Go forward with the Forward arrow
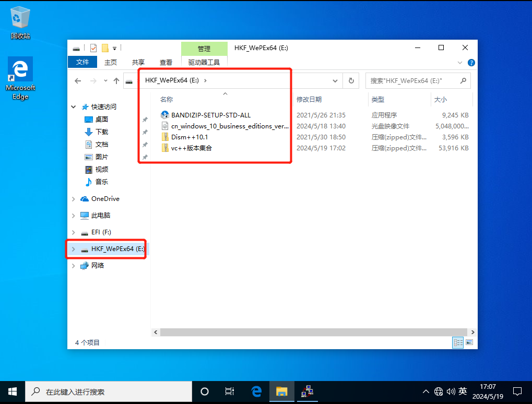Image resolution: width=532 pixels, height=404 pixels. [93, 81]
